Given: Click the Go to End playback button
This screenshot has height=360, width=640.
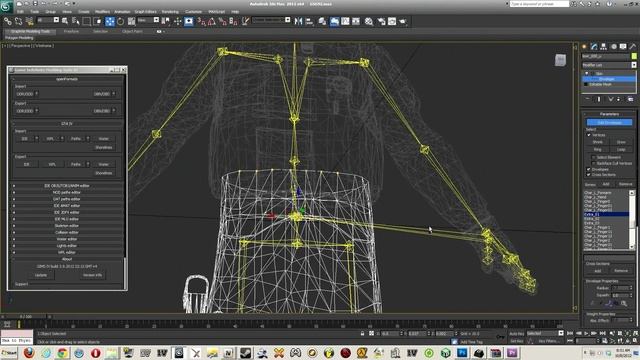Looking at the screenshot, I should (x=602, y=333).
